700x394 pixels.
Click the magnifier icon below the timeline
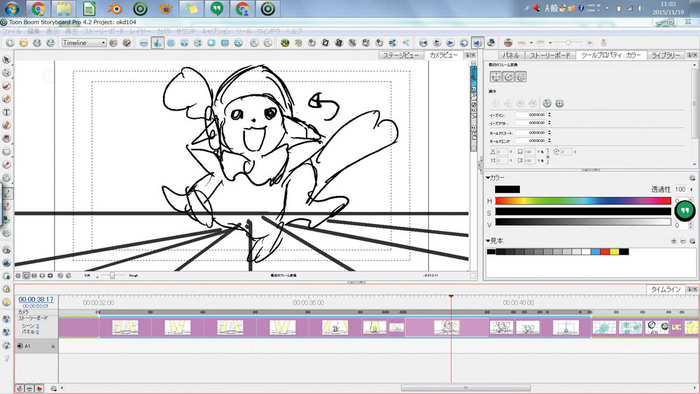pos(54,389)
